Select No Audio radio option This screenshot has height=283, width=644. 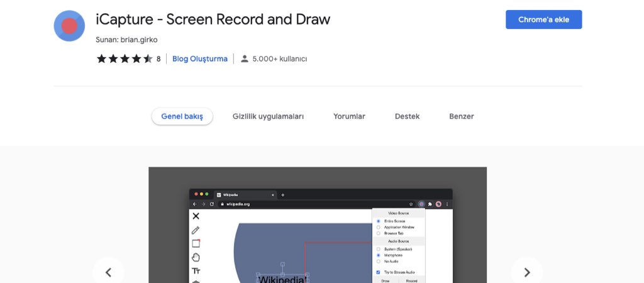click(378, 261)
